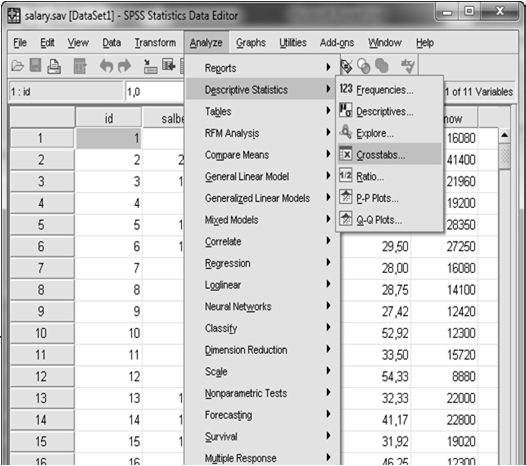Click the Open data document folder icon
This screenshot has height=466, width=526.
point(17,66)
